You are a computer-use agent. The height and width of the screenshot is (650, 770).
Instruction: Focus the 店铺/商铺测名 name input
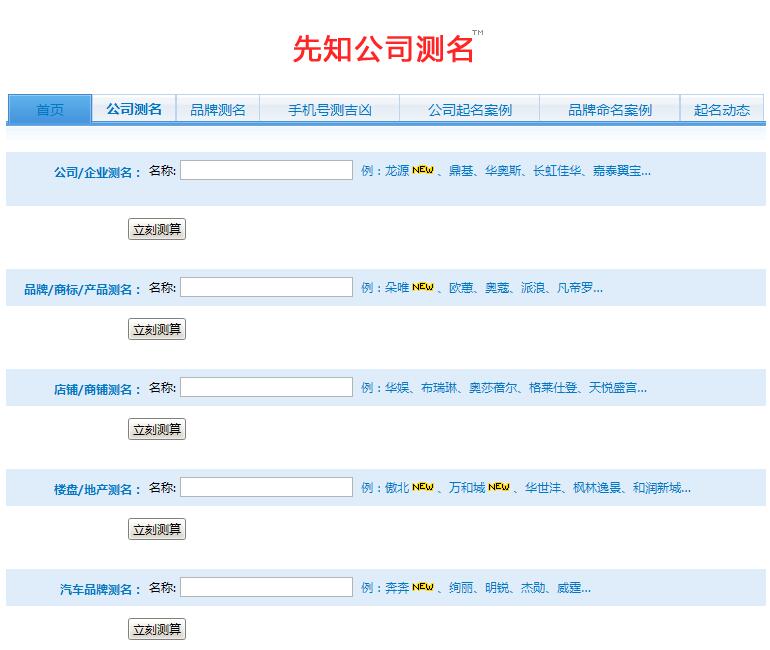coord(266,387)
